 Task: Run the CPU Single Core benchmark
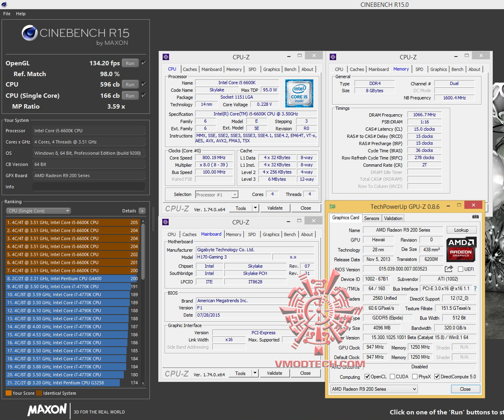130,95
